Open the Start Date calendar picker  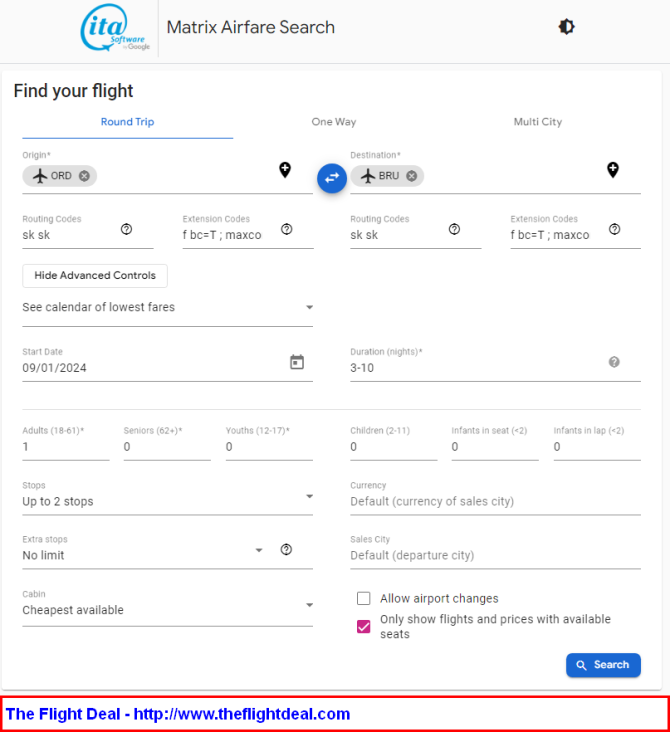click(x=297, y=362)
